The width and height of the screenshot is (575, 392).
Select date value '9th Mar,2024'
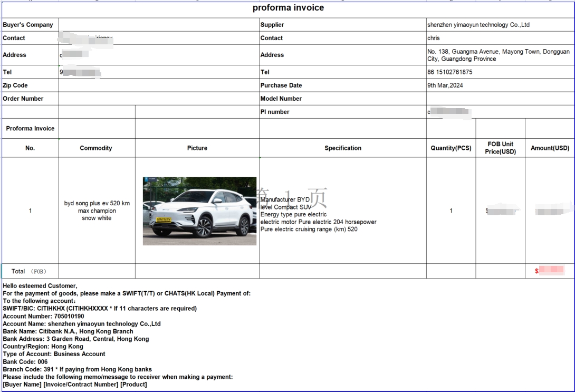445,85
